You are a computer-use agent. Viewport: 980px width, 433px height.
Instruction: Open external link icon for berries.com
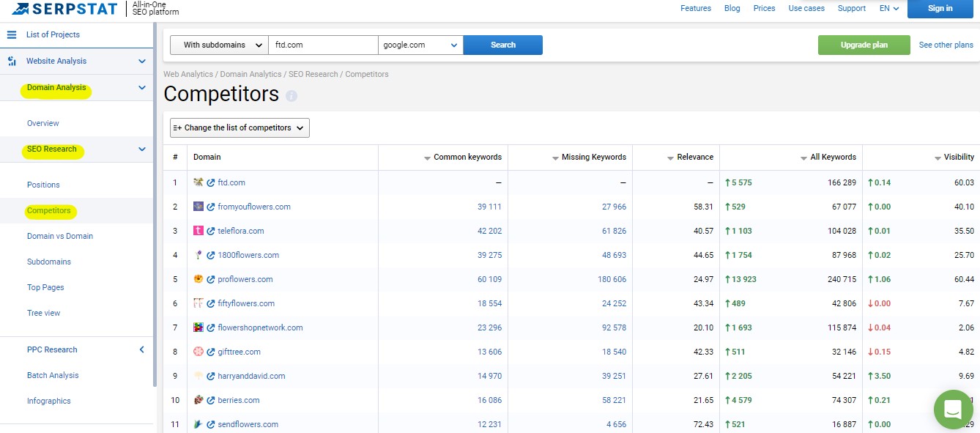point(211,400)
